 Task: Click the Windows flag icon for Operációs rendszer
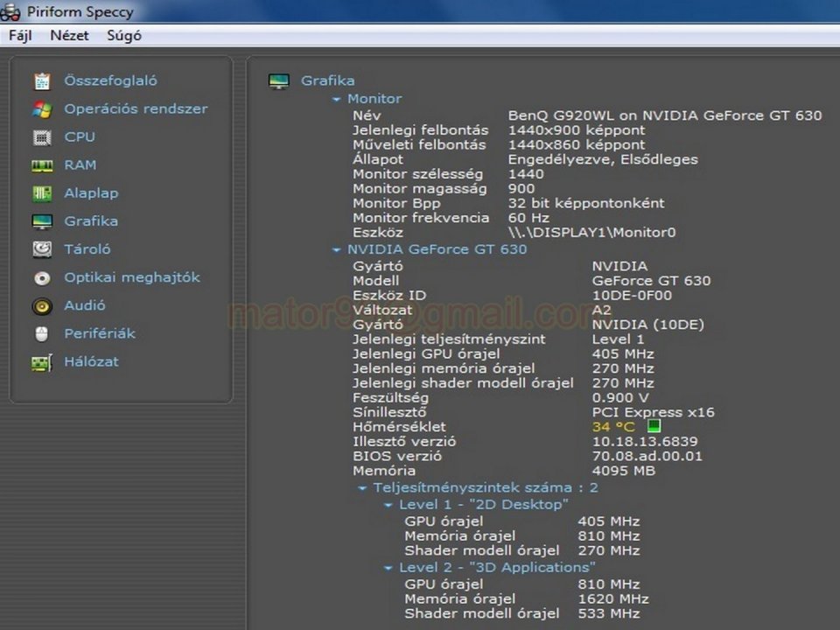pos(42,109)
